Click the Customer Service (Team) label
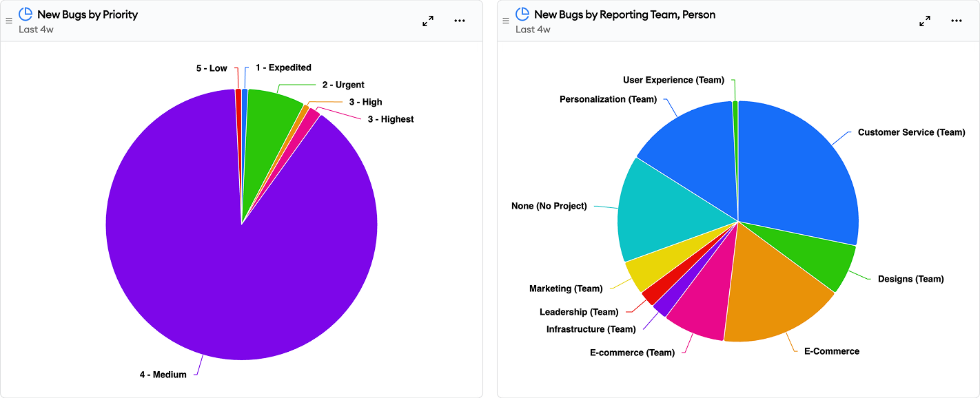This screenshot has width=980, height=398. pos(911,132)
